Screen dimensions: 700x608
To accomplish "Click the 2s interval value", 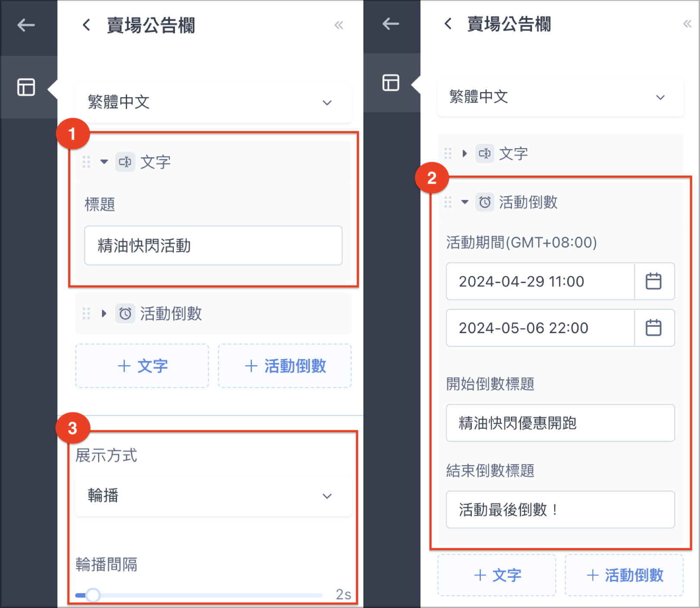I will point(344,594).
